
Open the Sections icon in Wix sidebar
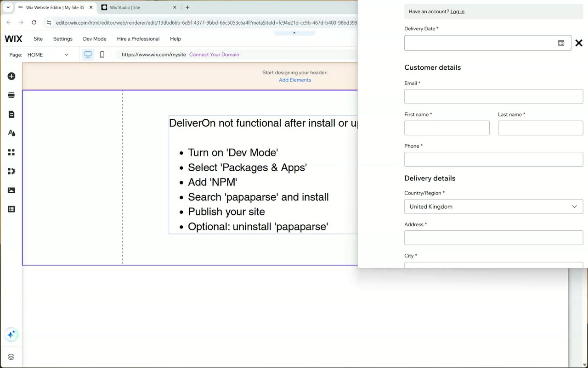[11, 95]
